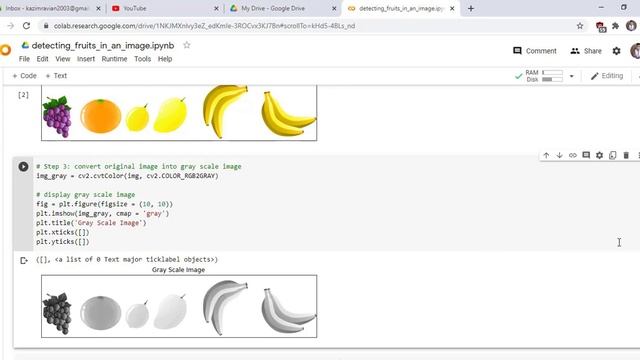Move cell up with the up arrow icon
The width and height of the screenshot is (640, 360).
(546, 156)
